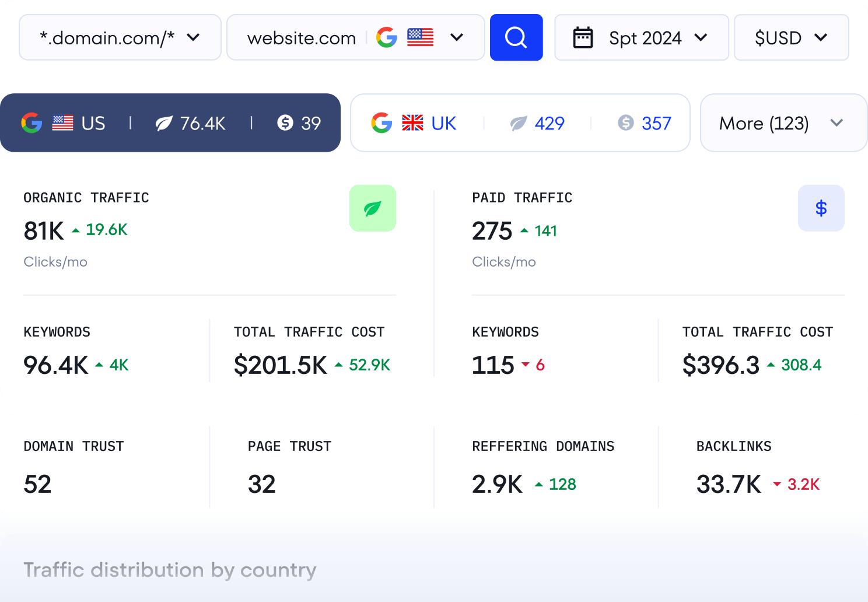Open the $USD currency dropdown
Image resolution: width=868 pixels, height=602 pixels.
click(x=790, y=38)
